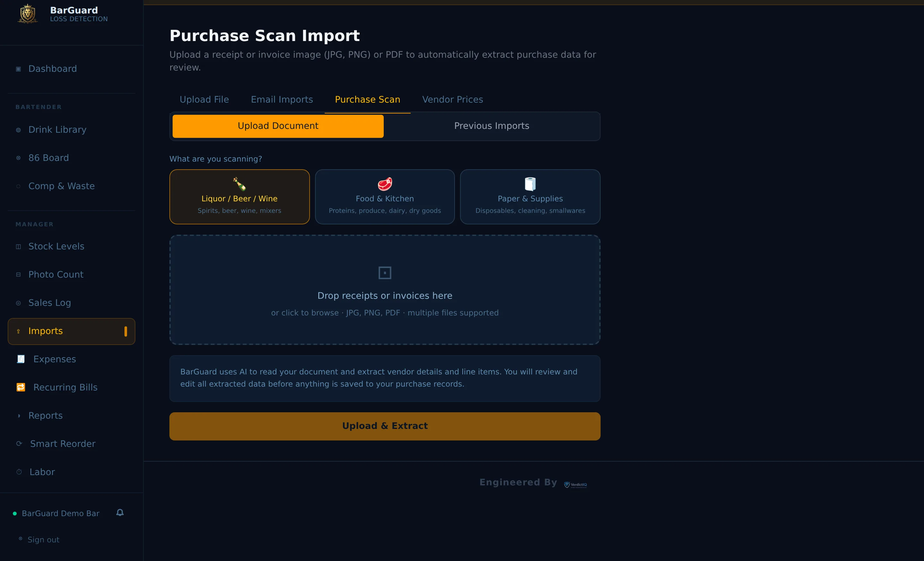The image size is (924, 561).
Task: Open Stock Levels page
Action: [71, 247]
